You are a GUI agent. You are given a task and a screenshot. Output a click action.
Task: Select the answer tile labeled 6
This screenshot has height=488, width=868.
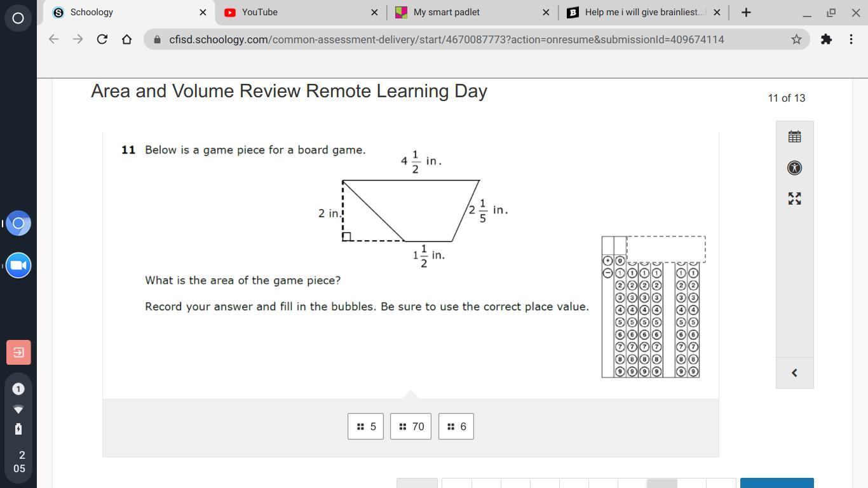456,426
